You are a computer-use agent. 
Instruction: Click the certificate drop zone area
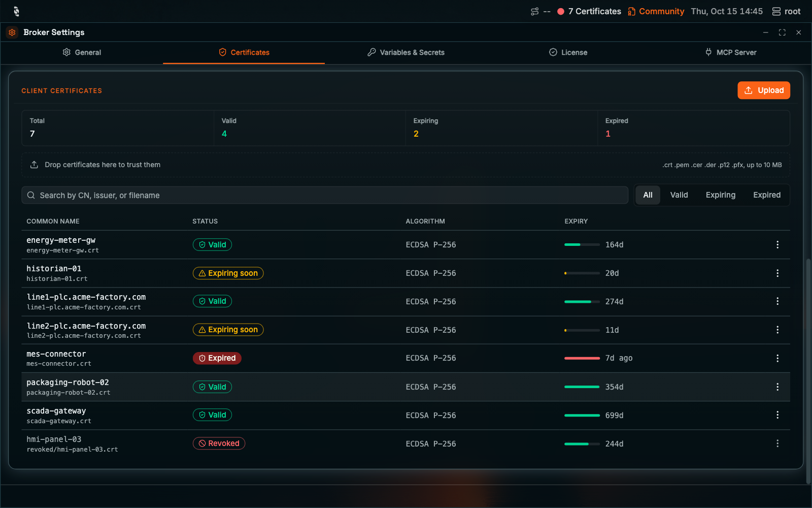point(405,165)
